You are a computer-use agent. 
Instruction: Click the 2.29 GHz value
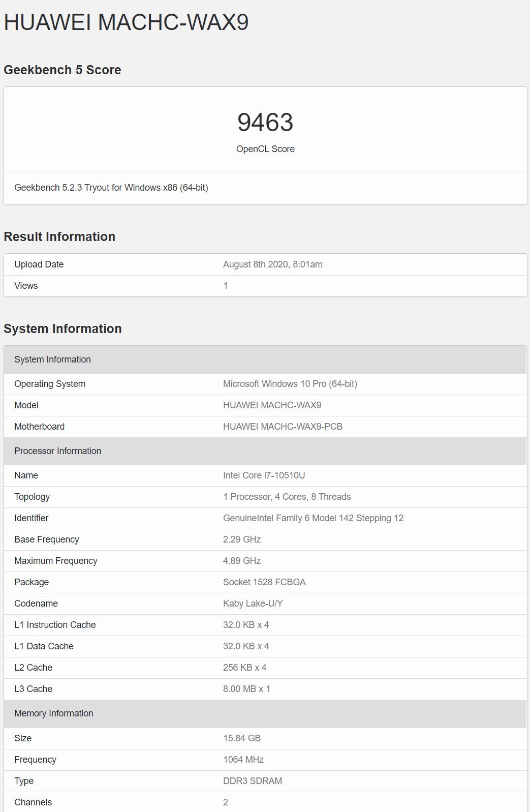(x=242, y=539)
